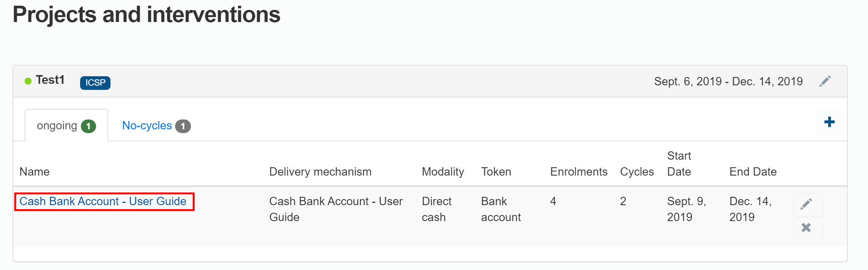
Task: Delete the intervention with the X icon
Action: tap(806, 228)
